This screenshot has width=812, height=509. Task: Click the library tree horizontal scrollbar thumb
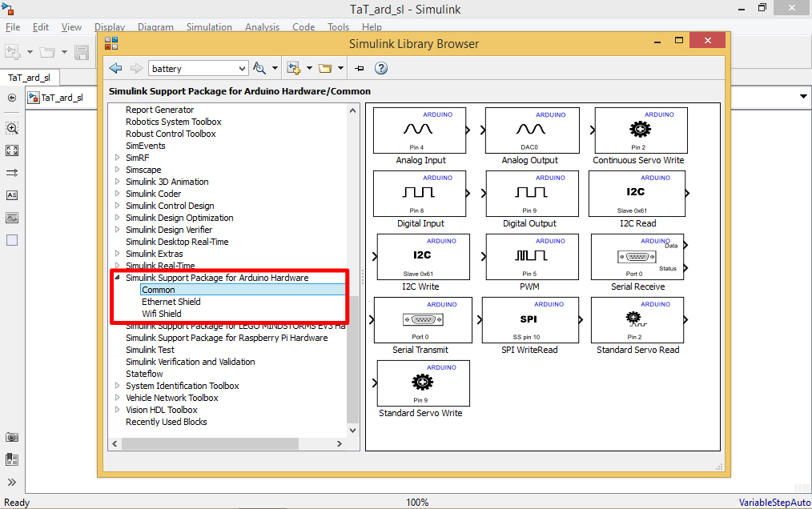210,443
